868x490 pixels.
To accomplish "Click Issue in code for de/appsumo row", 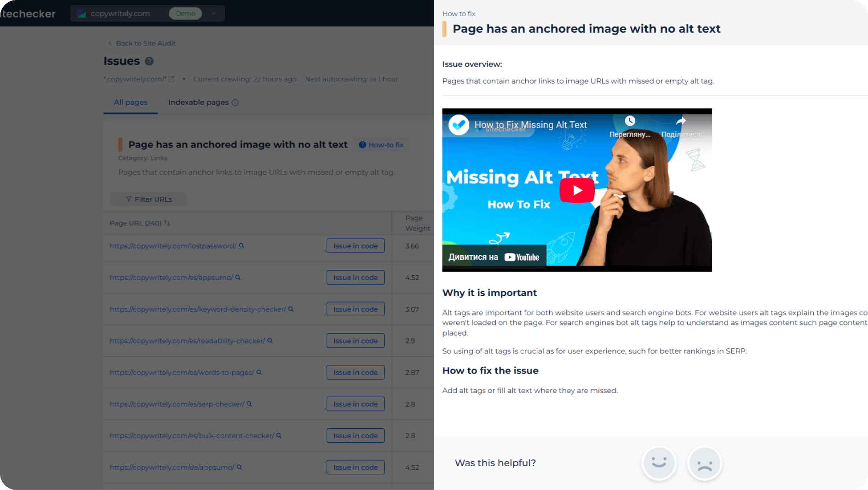I will click(356, 467).
